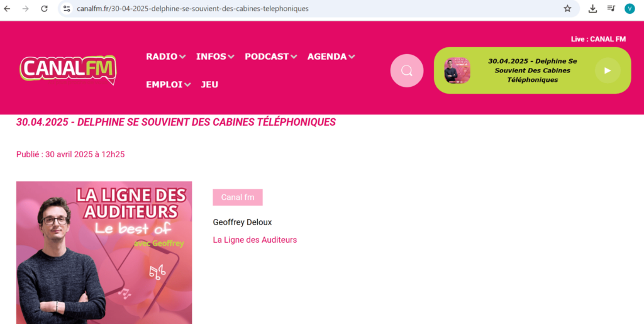This screenshot has height=324, width=644.
Task: Open the user profile avatar
Action: 630,9
